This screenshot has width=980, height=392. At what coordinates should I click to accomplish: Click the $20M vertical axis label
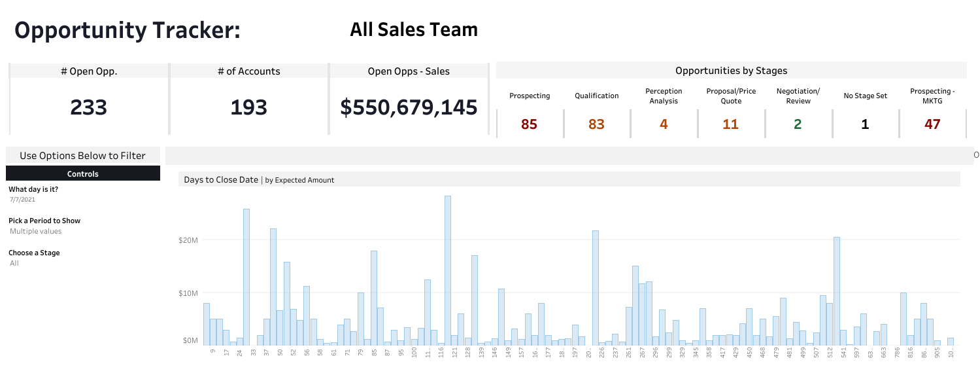click(x=188, y=240)
